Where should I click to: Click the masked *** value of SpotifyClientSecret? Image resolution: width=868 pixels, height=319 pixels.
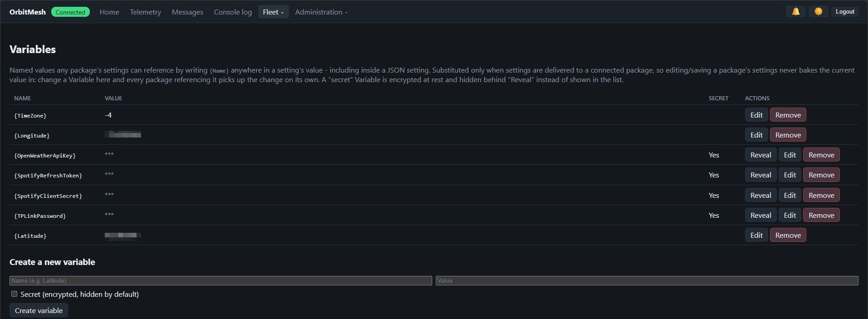(x=109, y=195)
